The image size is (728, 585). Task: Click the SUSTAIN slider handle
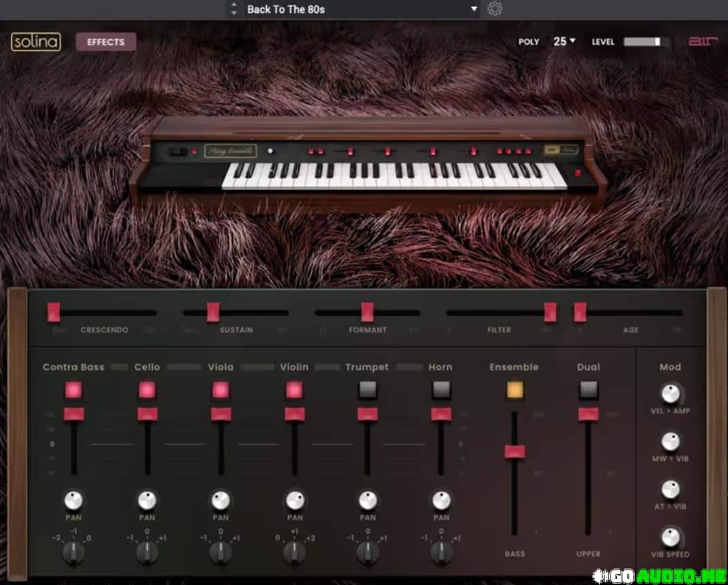point(213,312)
